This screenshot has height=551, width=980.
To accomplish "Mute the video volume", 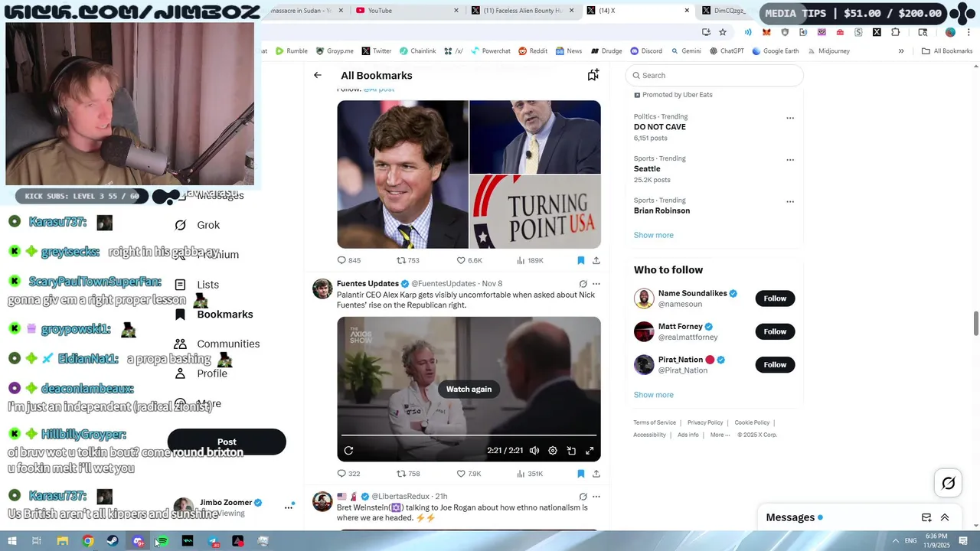I will (x=534, y=451).
